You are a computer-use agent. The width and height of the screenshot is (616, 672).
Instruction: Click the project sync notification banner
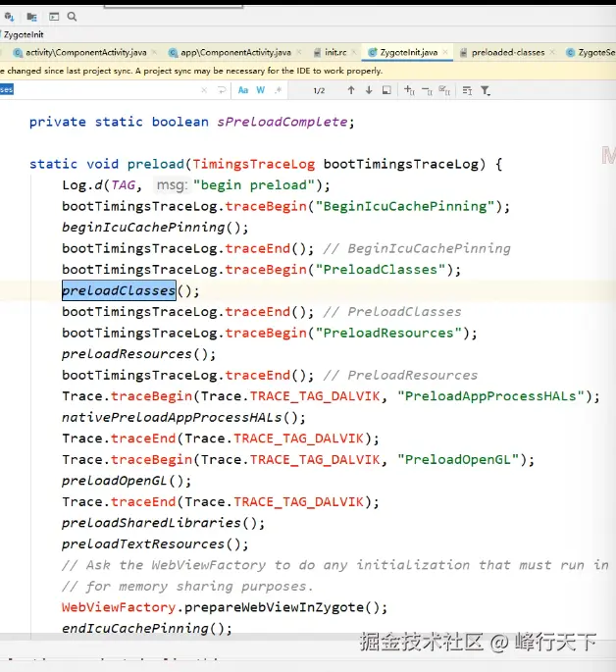click(x=308, y=71)
